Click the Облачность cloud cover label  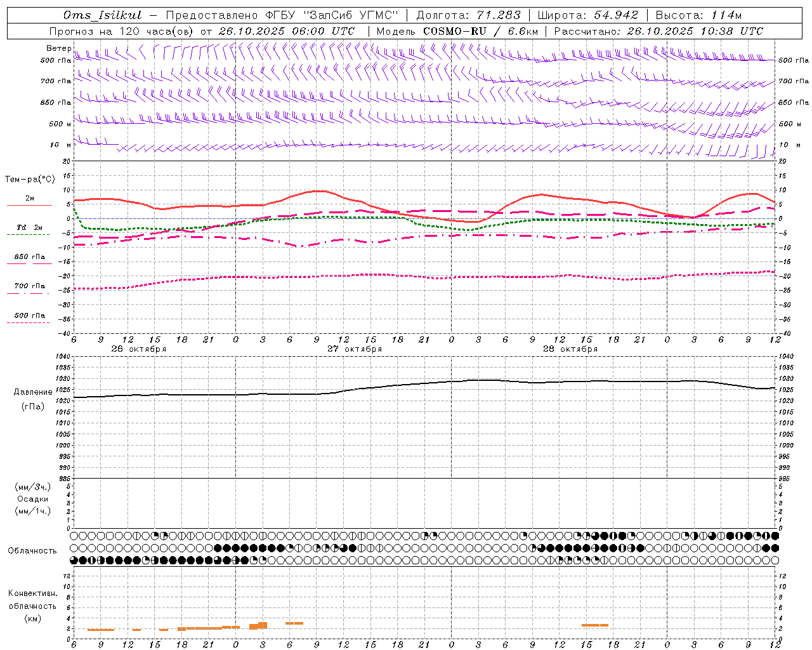pyautogui.click(x=32, y=551)
